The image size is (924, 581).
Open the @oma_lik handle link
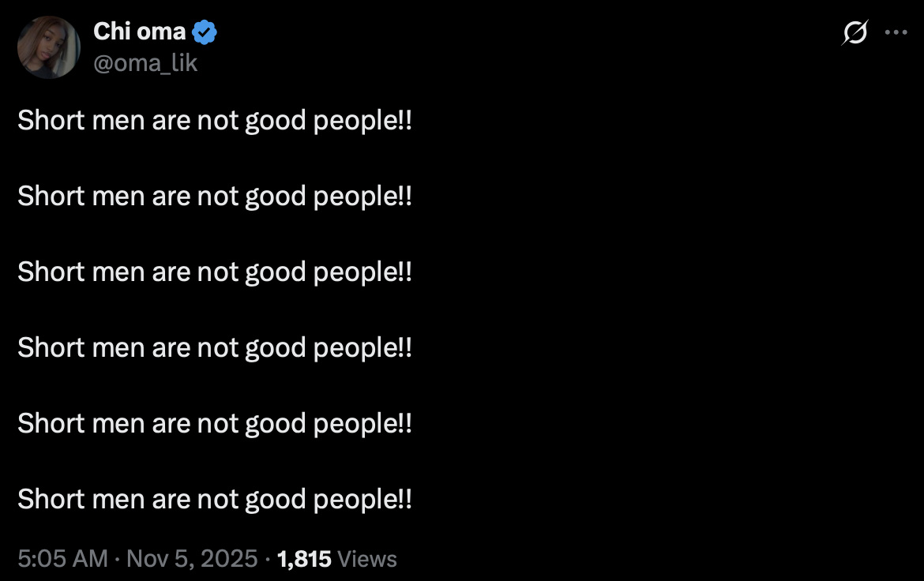click(145, 62)
